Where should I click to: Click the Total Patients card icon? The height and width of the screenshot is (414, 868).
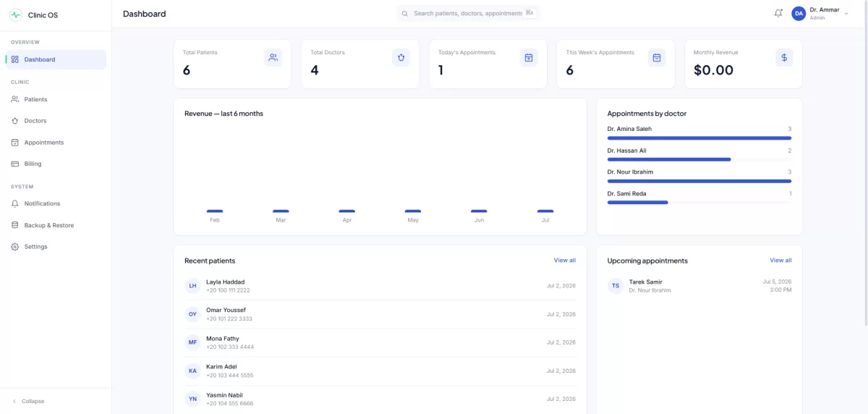click(273, 57)
